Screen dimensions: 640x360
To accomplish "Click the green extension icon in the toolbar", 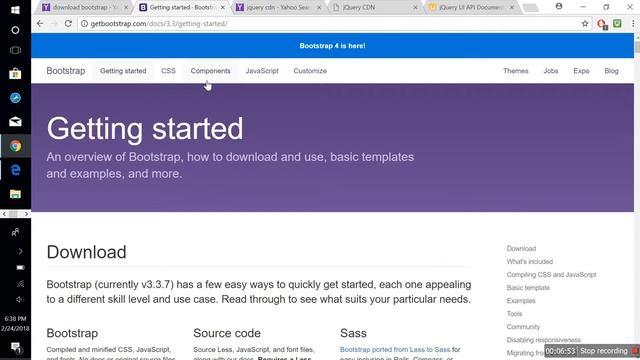I will [x=617, y=24].
